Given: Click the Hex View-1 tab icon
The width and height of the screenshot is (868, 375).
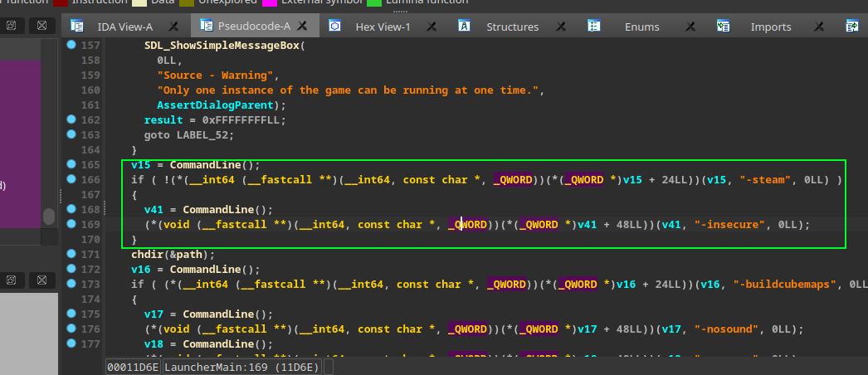Looking at the screenshot, I should (x=334, y=27).
